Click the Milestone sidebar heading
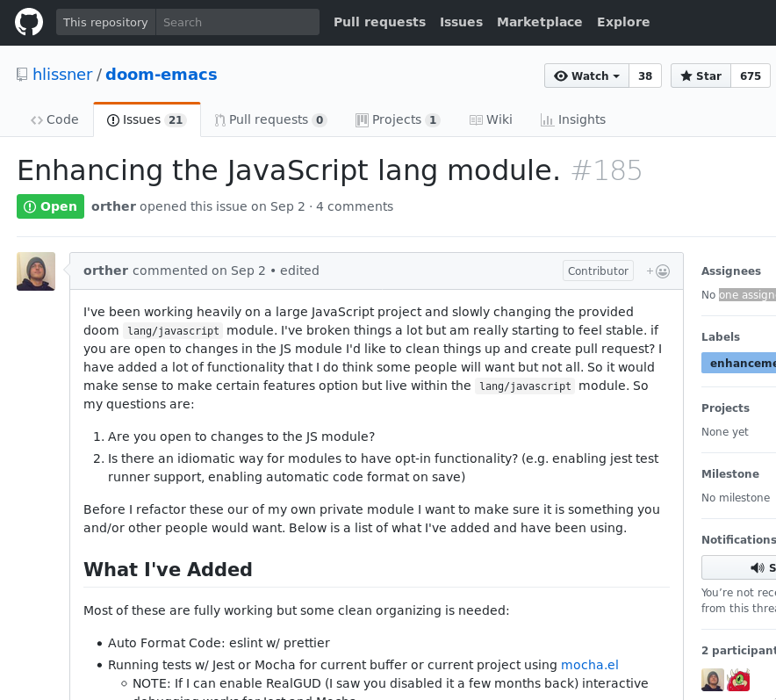Image resolution: width=776 pixels, height=700 pixels. point(730,474)
